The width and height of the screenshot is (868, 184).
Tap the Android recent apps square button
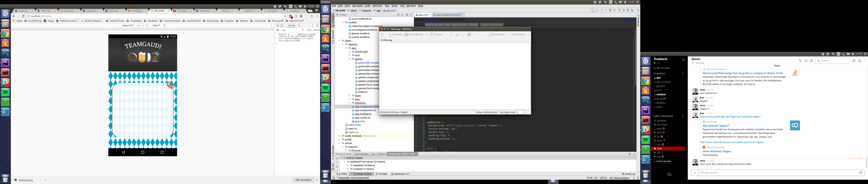coord(162,152)
